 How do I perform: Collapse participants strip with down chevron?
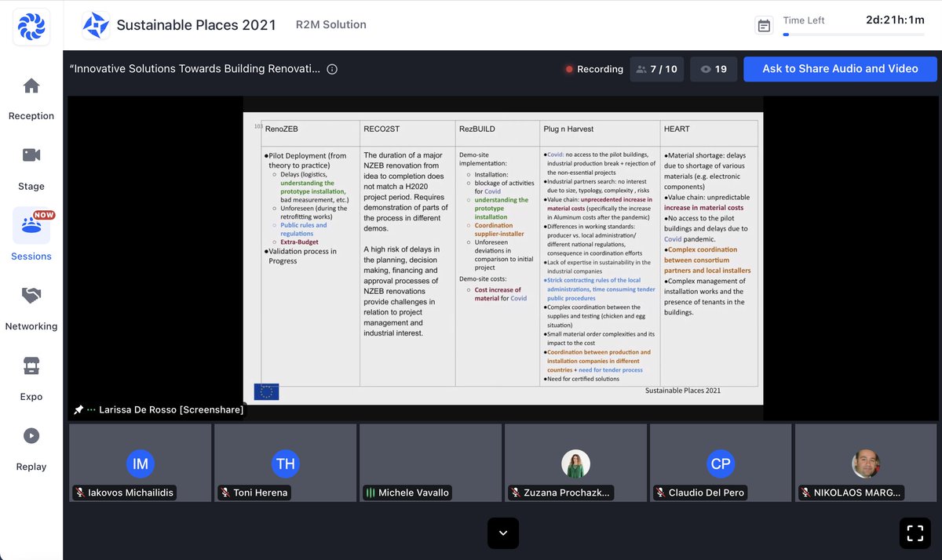(503, 533)
